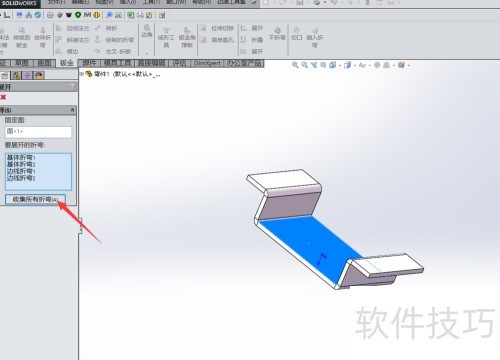The width and height of the screenshot is (500, 360).
Task: Expand the 零件1 tree node
Action: [x=81, y=74]
